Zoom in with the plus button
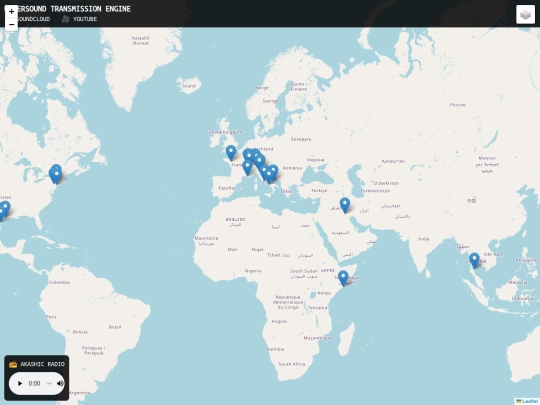The height and width of the screenshot is (405, 540). pyautogui.click(x=11, y=11)
